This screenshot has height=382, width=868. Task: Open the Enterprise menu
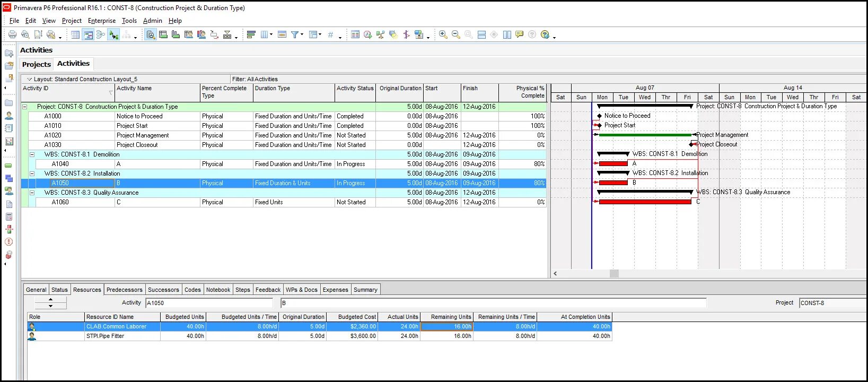coord(102,21)
